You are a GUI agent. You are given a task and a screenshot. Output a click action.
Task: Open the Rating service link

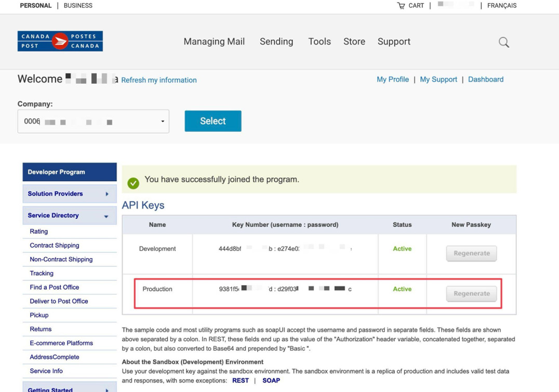pos(39,232)
